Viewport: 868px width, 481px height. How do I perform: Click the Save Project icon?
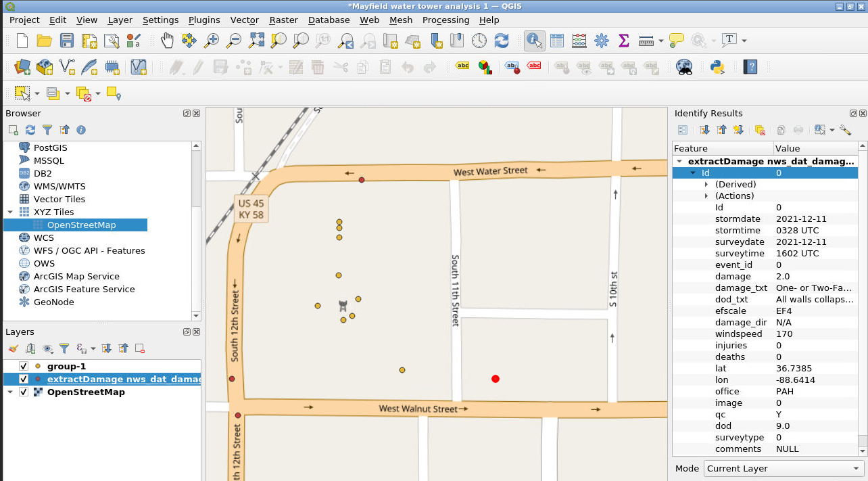point(67,41)
